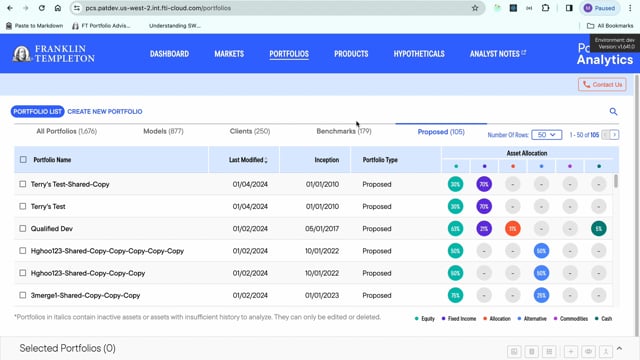Open the browser side panel icon
Viewport: 640px width, 360px height.
pyautogui.click(x=569, y=8)
